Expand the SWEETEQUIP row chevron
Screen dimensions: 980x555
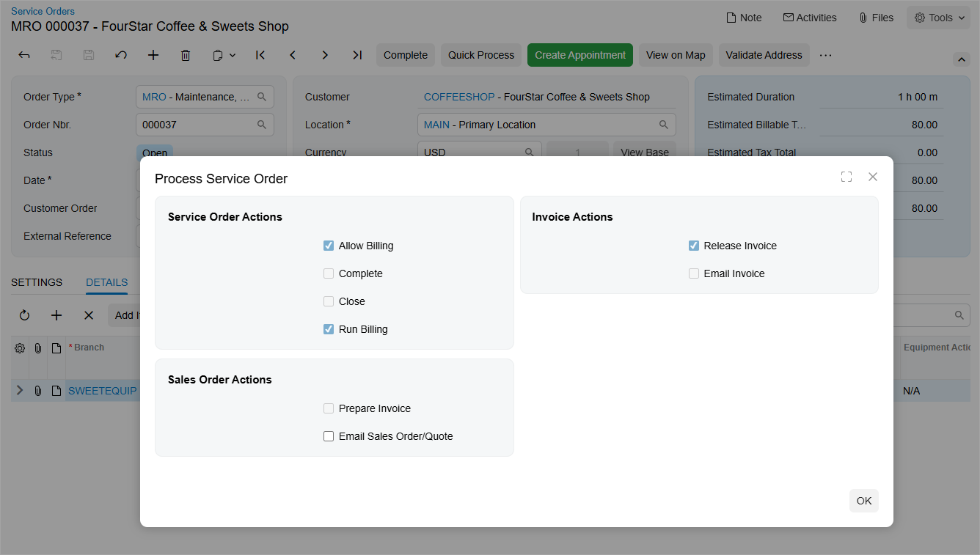tap(20, 391)
